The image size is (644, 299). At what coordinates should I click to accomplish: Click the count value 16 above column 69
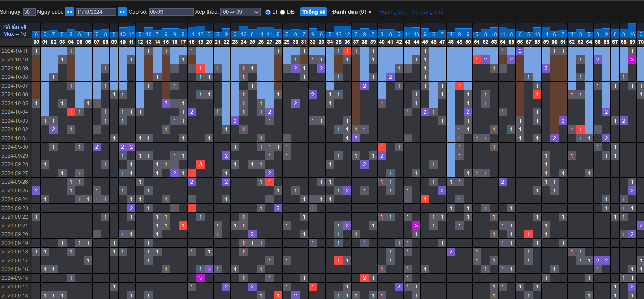pos(632,34)
